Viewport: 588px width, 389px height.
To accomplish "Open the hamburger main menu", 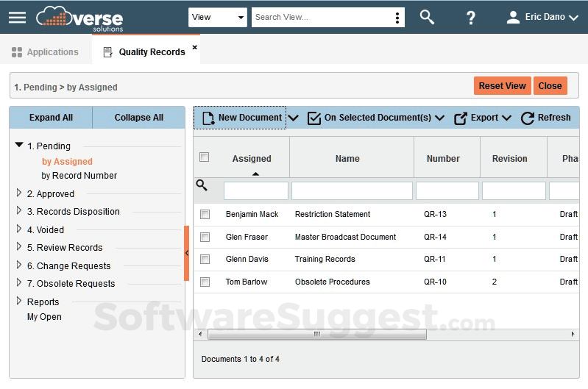I will click(17, 17).
